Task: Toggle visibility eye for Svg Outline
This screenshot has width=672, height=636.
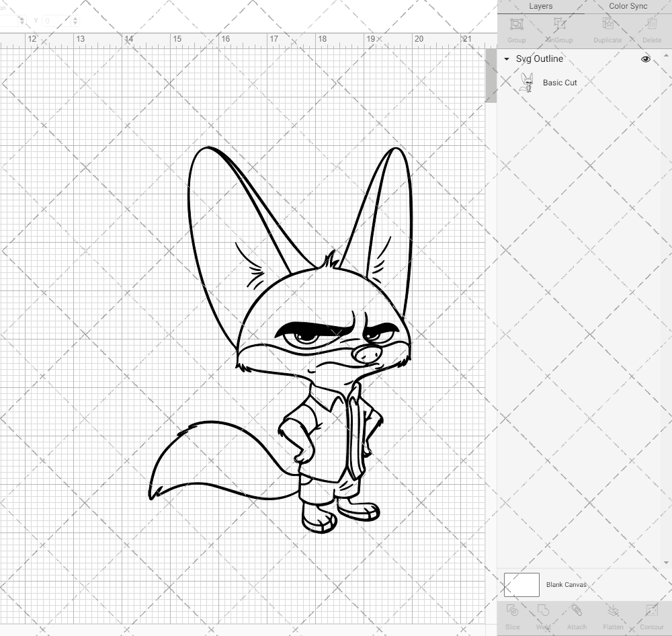Action: [x=645, y=59]
